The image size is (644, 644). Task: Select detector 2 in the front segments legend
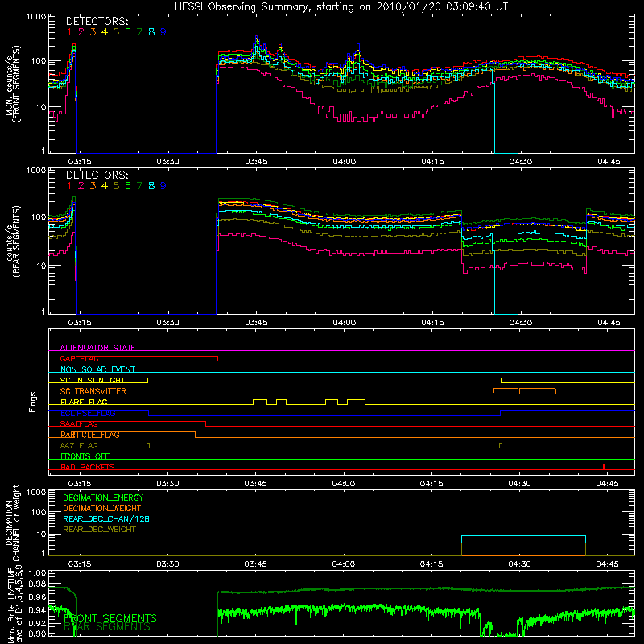pyautogui.click(x=81, y=32)
